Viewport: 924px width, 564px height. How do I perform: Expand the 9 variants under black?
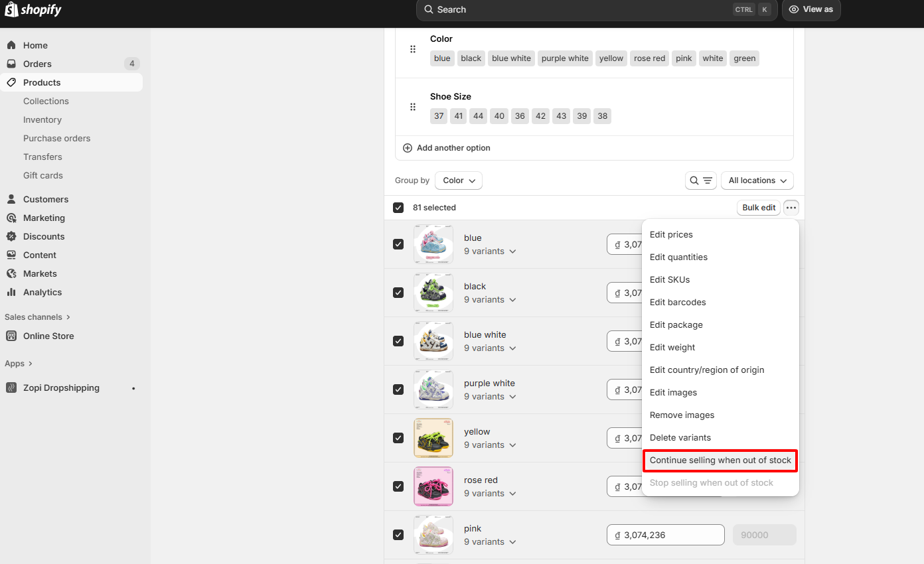click(x=490, y=300)
